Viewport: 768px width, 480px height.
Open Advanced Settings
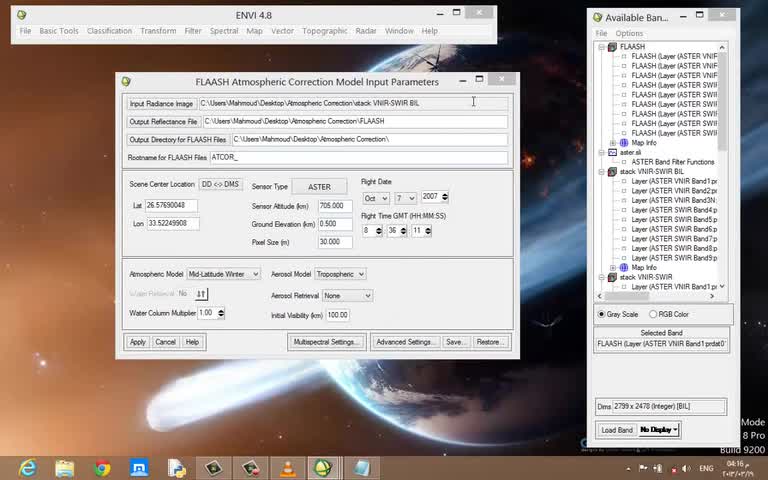(x=405, y=342)
